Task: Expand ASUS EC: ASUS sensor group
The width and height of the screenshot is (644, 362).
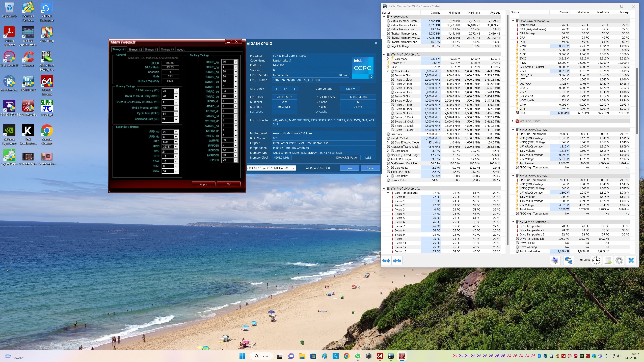Action: (513, 121)
